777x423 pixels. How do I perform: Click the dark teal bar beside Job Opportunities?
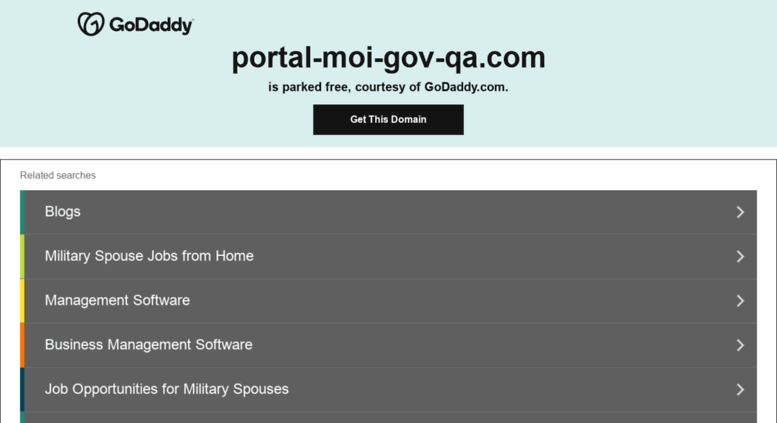(x=22, y=389)
